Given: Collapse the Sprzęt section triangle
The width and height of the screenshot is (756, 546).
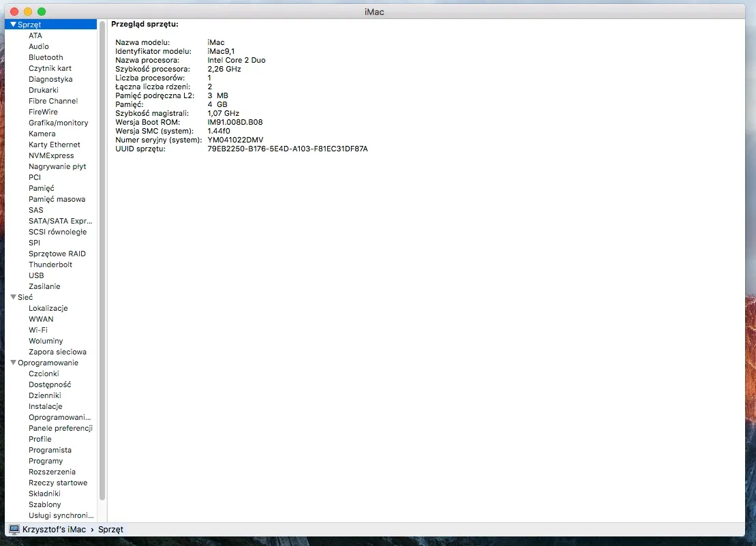Looking at the screenshot, I should click(13, 24).
